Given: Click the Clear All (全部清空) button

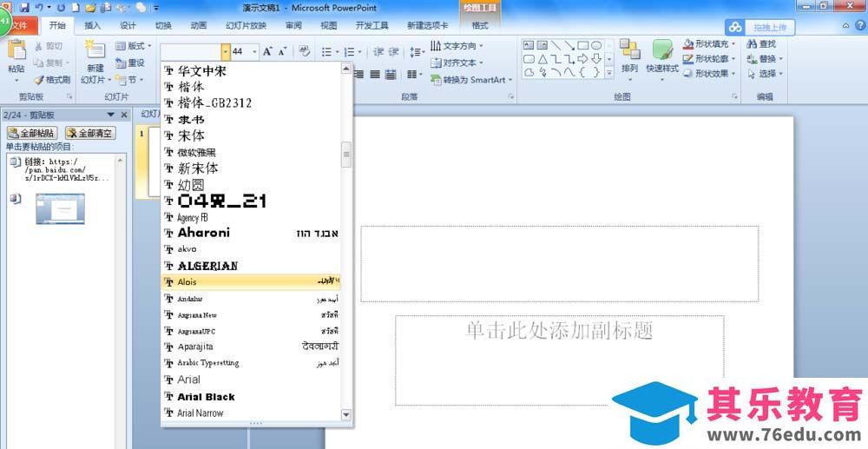Looking at the screenshot, I should 90,134.
